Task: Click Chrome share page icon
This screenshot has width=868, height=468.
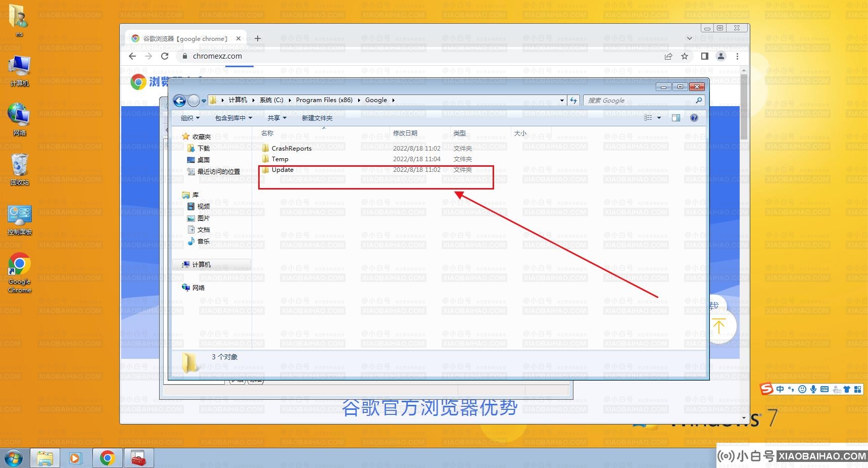Action: pyautogui.click(x=668, y=56)
